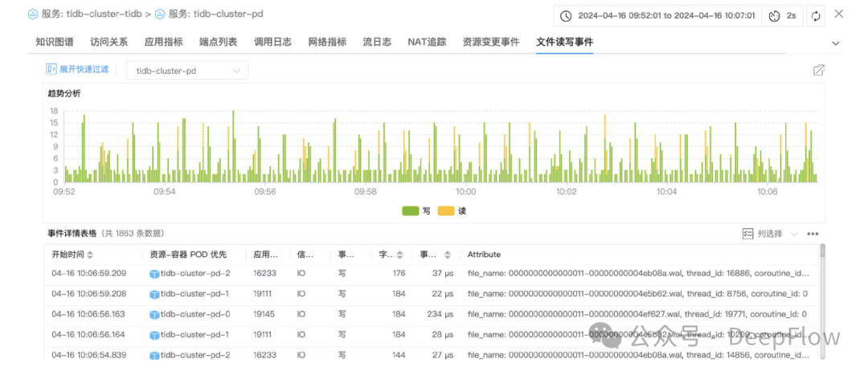
Task: Switch to the NAT追踪 tab
Action: (427, 42)
